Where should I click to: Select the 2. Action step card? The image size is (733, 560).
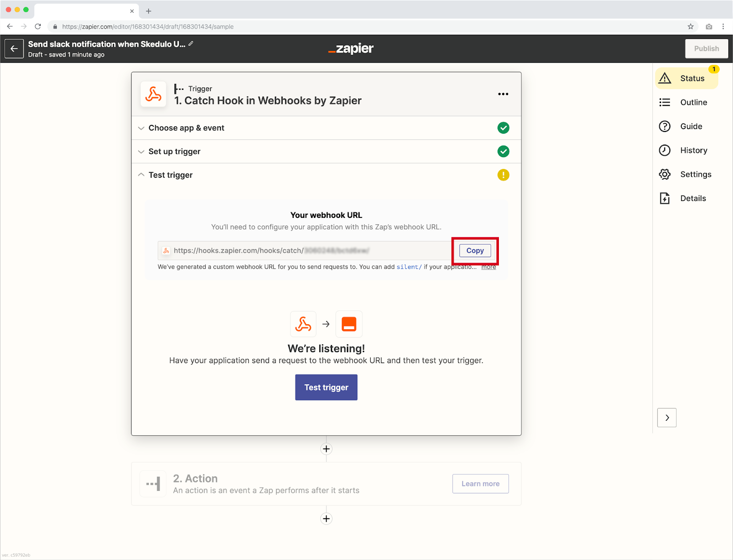326,484
